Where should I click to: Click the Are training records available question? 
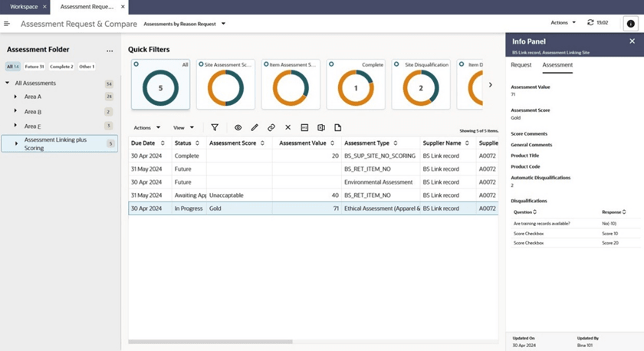coord(541,224)
